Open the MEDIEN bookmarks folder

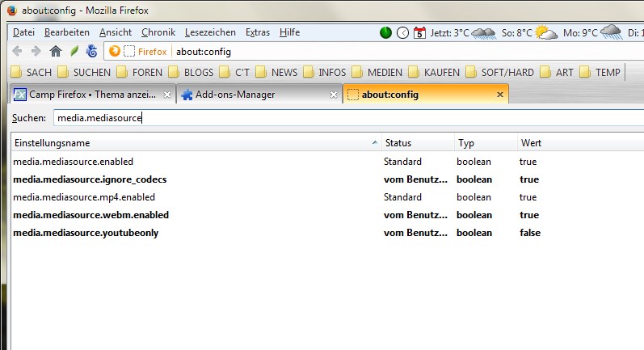click(x=377, y=73)
